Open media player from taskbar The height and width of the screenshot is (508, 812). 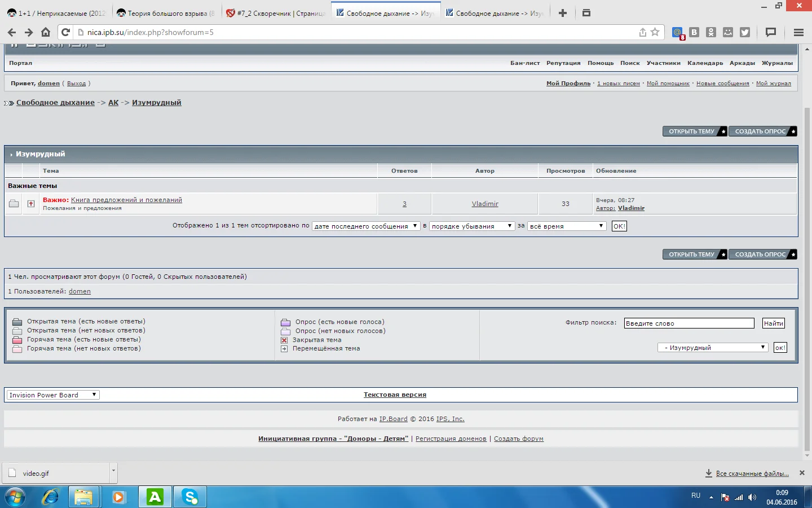point(119,497)
